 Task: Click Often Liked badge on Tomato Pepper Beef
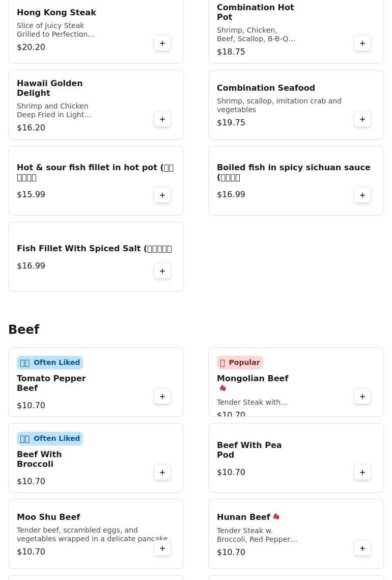click(x=50, y=363)
